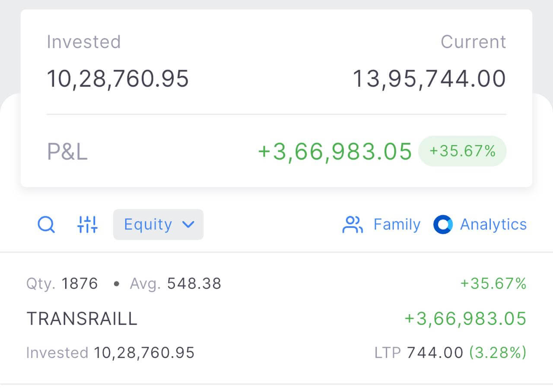Click the TRANSRAILL row's +3,66,983.05 profit
The height and width of the screenshot is (392, 553).
465,319
